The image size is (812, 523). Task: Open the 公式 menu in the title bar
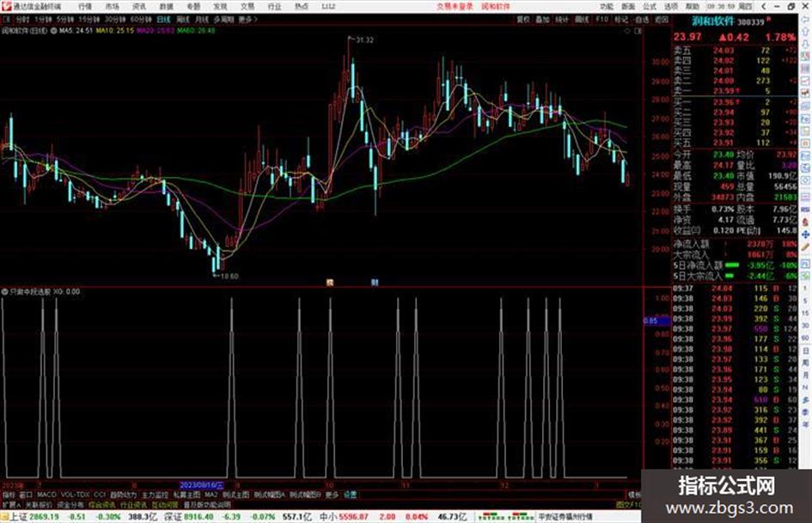click(x=650, y=7)
